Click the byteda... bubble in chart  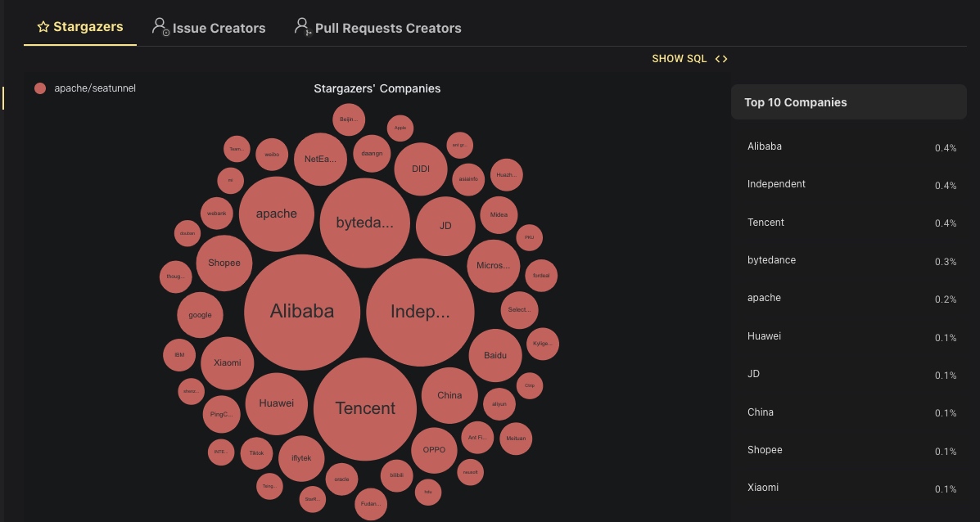364,223
